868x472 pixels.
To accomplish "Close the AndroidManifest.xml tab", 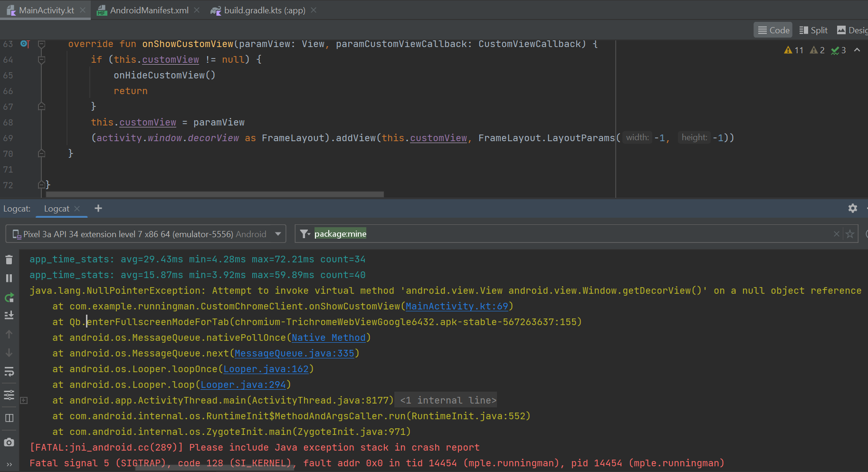I will (x=197, y=10).
